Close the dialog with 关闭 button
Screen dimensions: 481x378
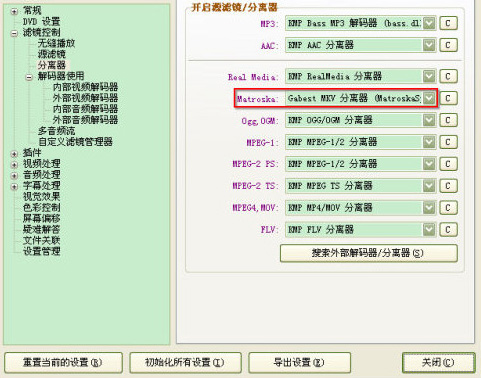(x=439, y=362)
